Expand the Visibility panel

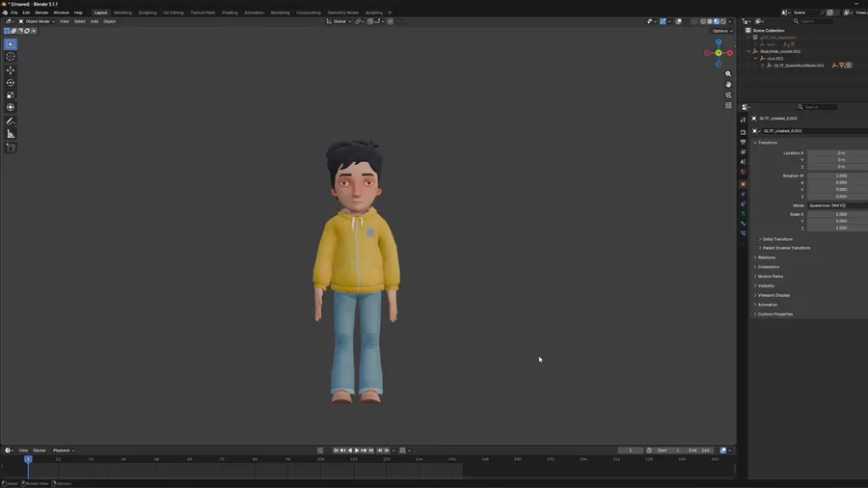(765, 285)
